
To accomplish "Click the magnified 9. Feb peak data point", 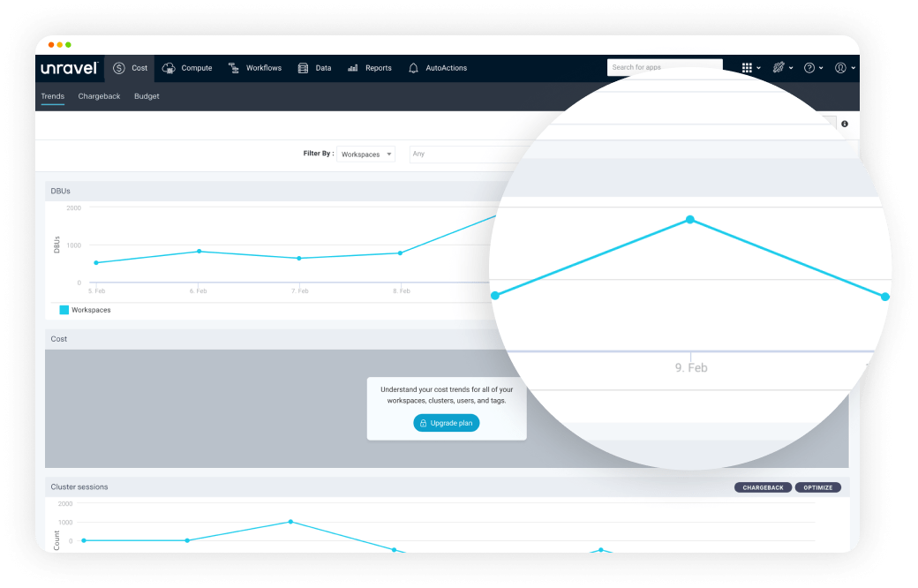I will coord(690,220).
